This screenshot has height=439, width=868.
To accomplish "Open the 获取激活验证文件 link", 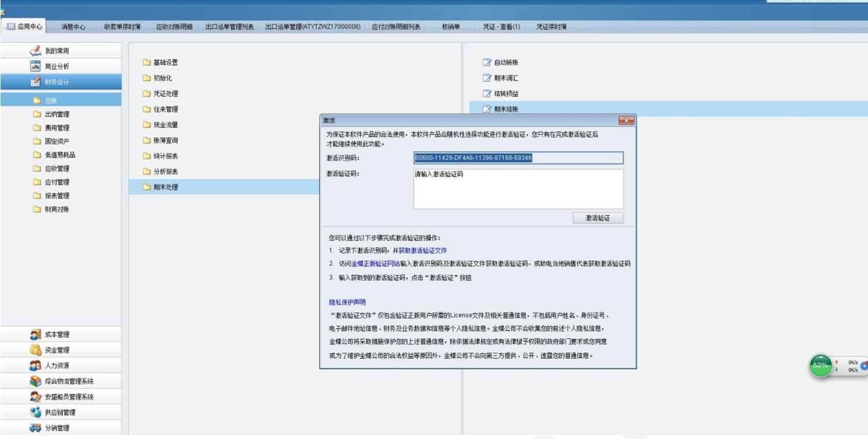I will click(423, 251).
